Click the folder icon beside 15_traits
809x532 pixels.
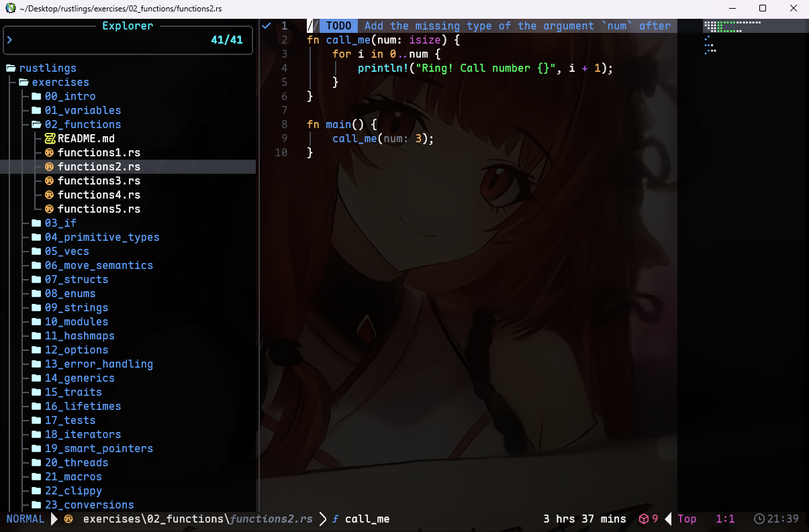point(36,392)
